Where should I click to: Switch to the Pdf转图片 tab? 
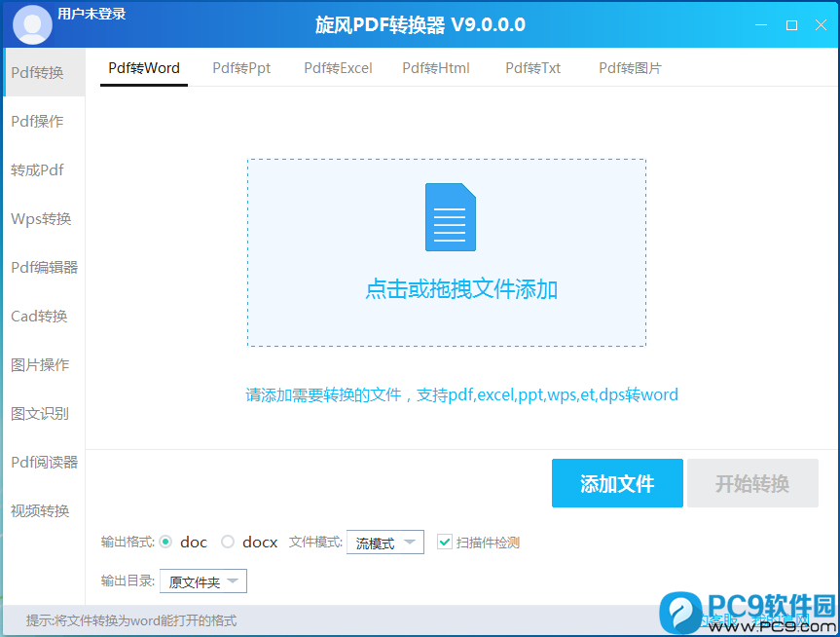630,68
